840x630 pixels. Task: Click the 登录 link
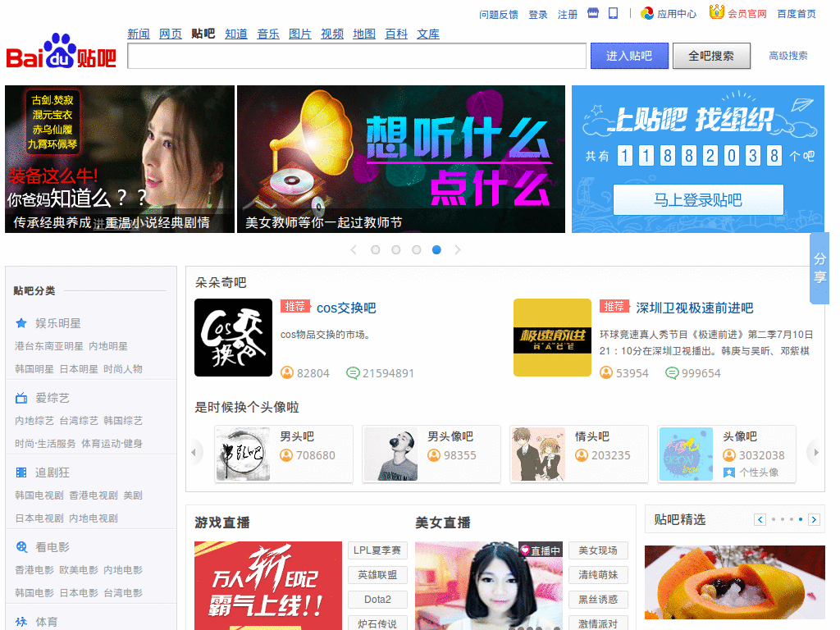tap(538, 15)
